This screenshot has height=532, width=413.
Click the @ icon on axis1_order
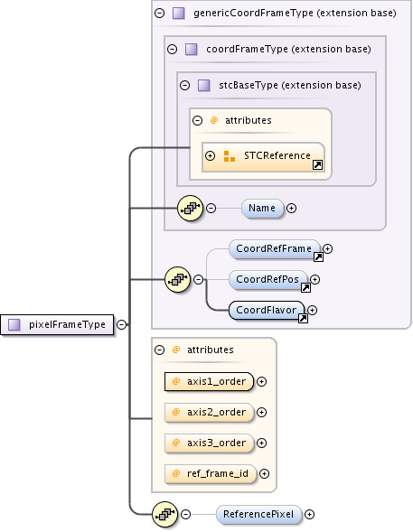tap(176, 381)
